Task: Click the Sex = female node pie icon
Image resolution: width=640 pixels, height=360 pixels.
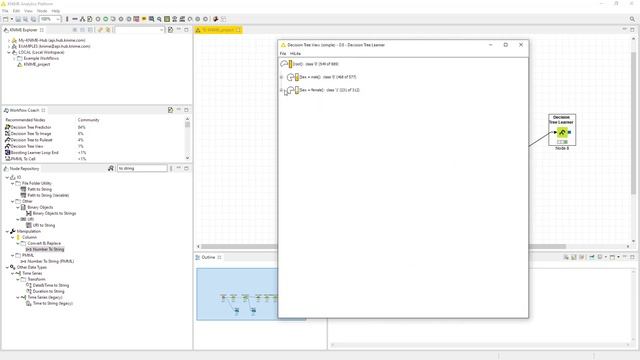Action: (291, 90)
